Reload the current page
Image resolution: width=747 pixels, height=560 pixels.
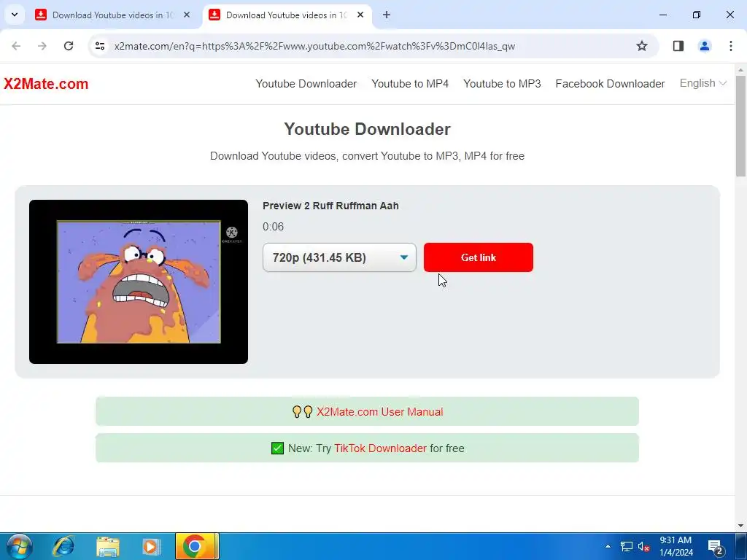click(x=69, y=46)
